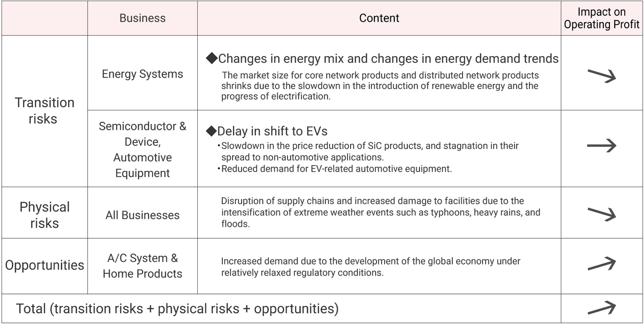The width and height of the screenshot is (644, 324).
Task: Select the All Businesses cell
Action: pyautogui.click(x=142, y=215)
